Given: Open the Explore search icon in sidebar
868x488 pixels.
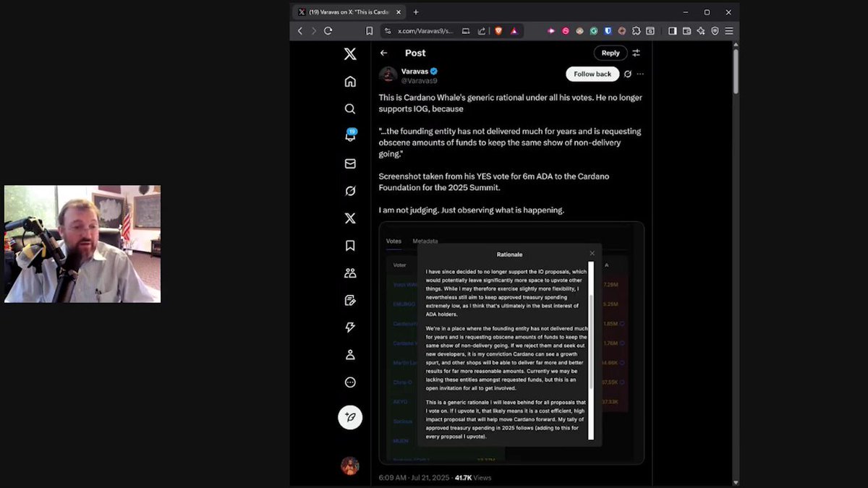Looking at the screenshot, I should click(x=350, y=108).
